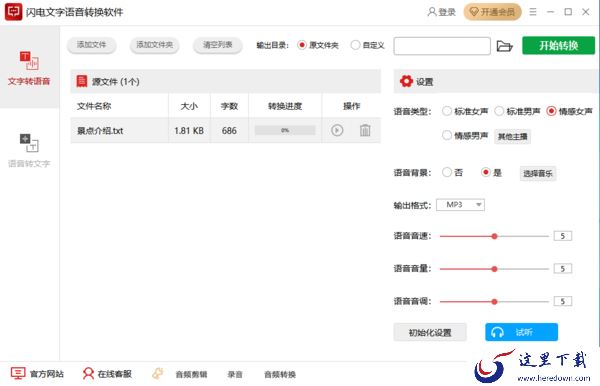Click the 添加文件 button
Viewport: 600px width, 386px height.
(91, 45)
